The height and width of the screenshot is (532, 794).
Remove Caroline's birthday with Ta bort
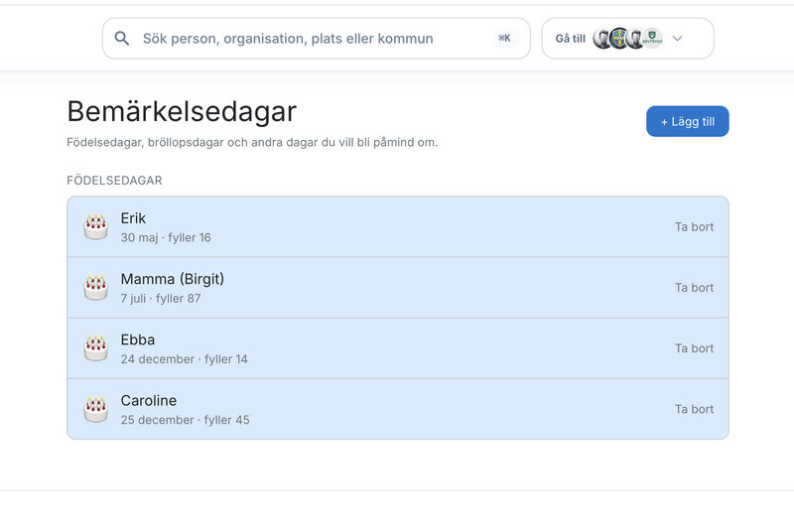coord(694,409)
